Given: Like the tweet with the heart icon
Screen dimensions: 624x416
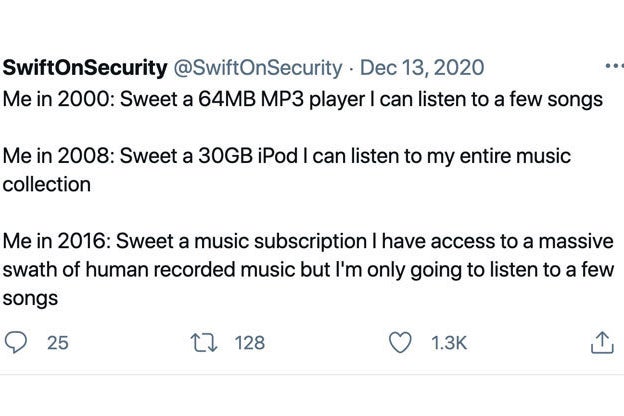Looking at the screenshot, I should point(400,343).
